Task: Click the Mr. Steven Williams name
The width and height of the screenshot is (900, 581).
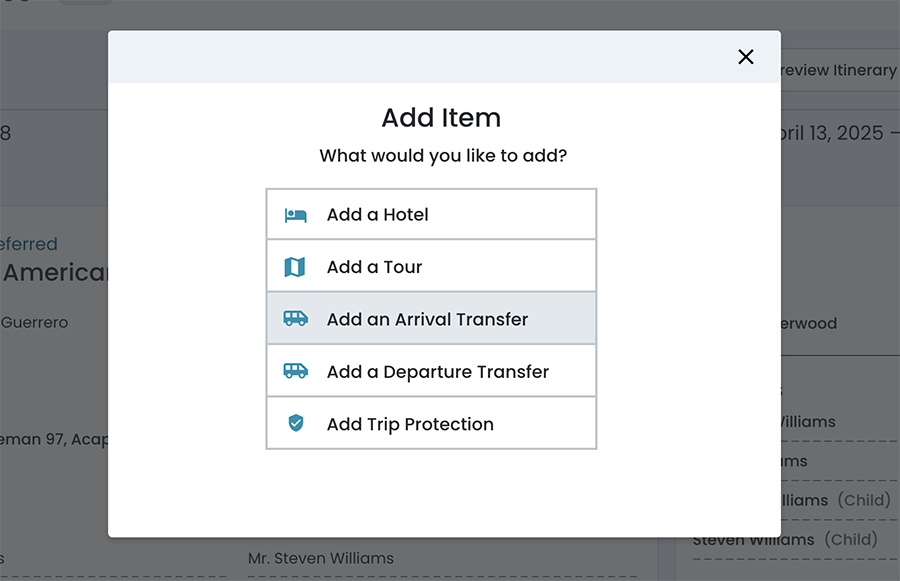Action: tap(321, 558)
